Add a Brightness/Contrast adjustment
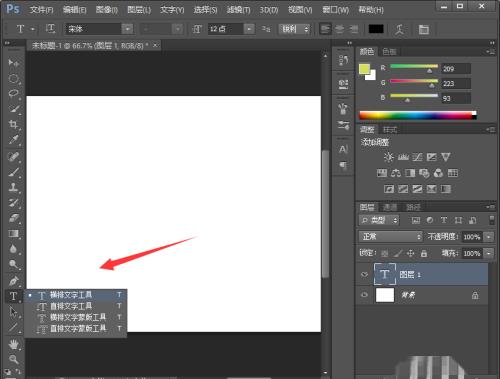 click(388, 157)
